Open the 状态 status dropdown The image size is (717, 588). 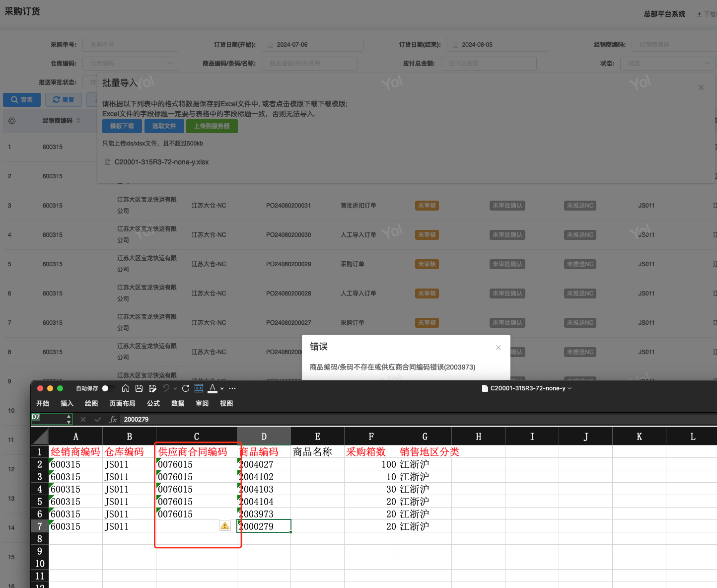pos(667,64)
